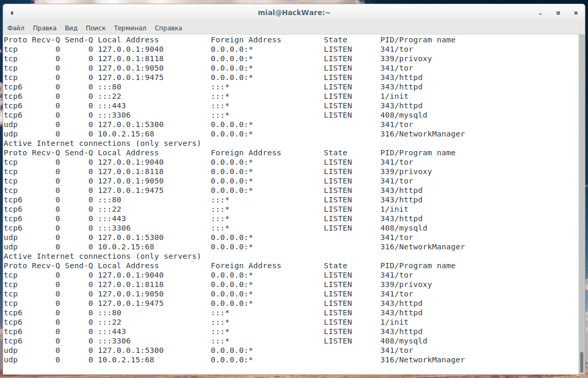The height and width of the screenshot is (378, 588).
Task: Open the Терминал menu
Action: point(130,28)
